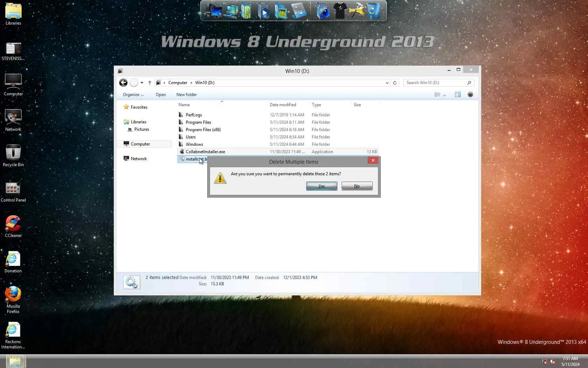Change the file list view layout
The image size is (588, 368).
pyautogui.click(x=437, y=95)
